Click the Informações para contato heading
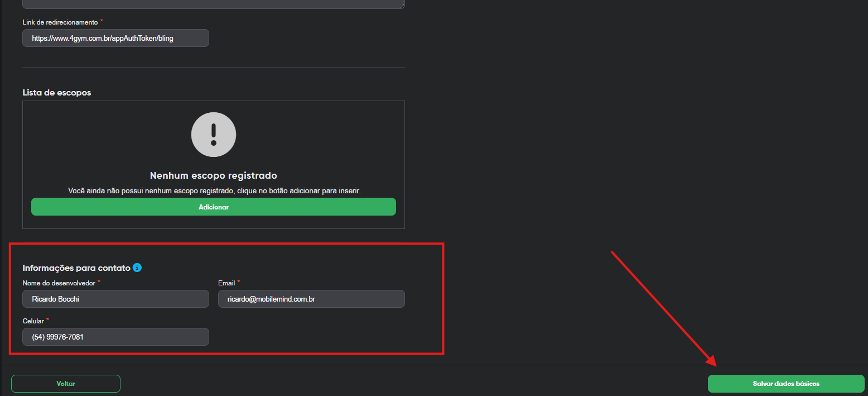Viewport: 868px width, 396px height. (x=76, y=268)
